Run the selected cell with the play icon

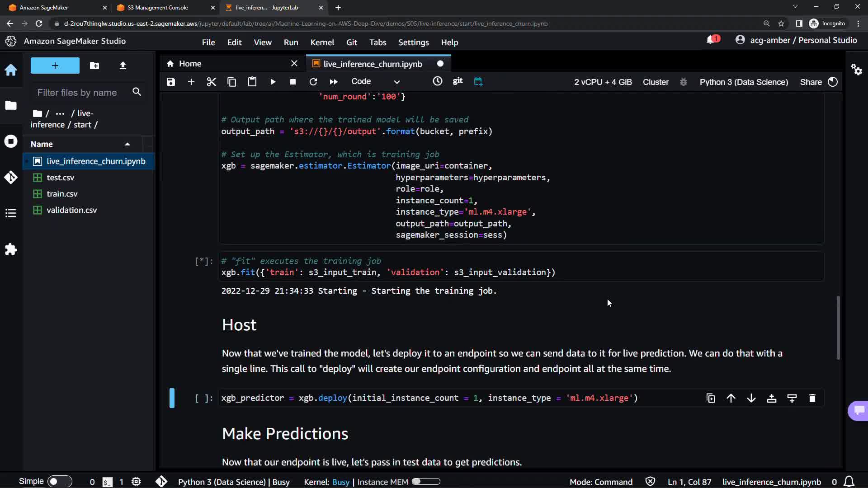coord(273,82)
